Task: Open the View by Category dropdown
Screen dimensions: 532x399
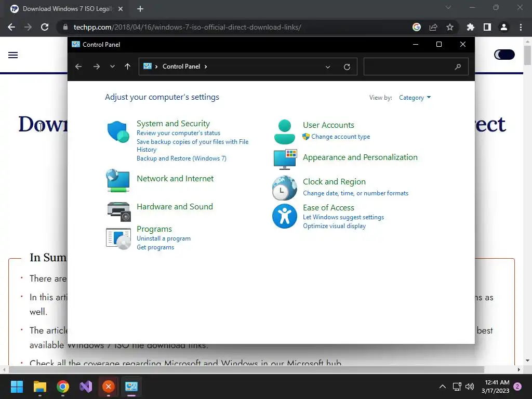Action: (415, 98)
